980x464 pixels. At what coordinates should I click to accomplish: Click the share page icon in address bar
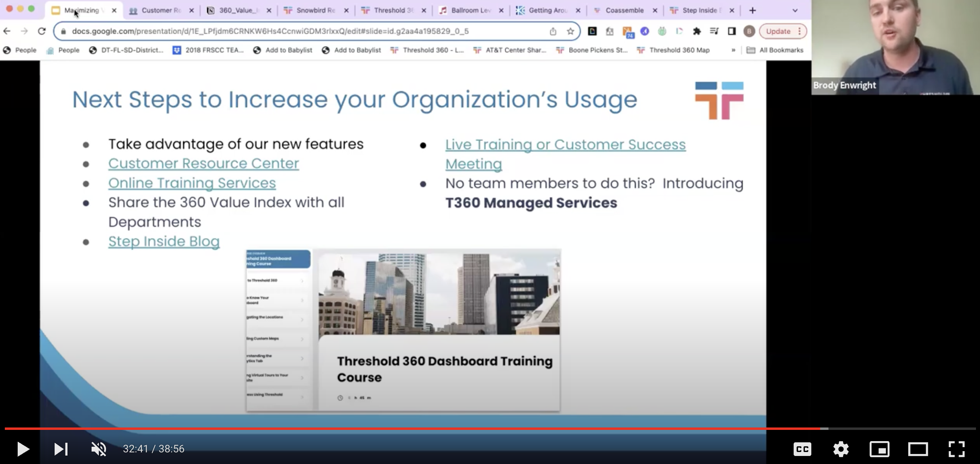(x=553, y=31)
